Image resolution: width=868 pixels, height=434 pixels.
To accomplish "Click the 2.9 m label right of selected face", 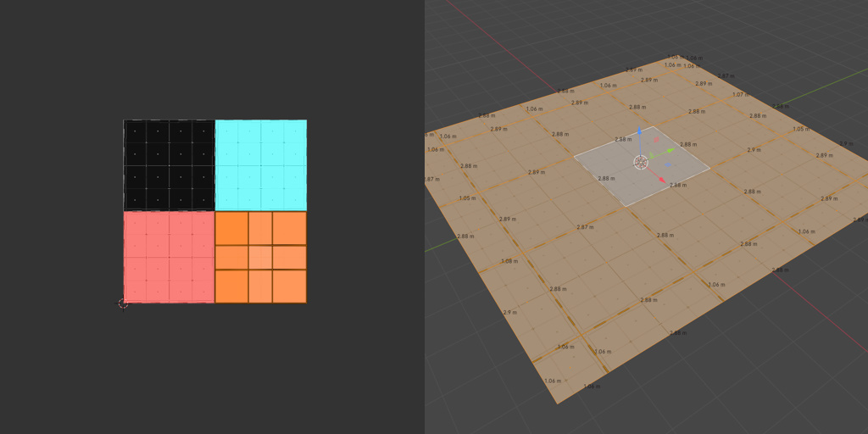I will pyautogui.click(x=754, y=150).
